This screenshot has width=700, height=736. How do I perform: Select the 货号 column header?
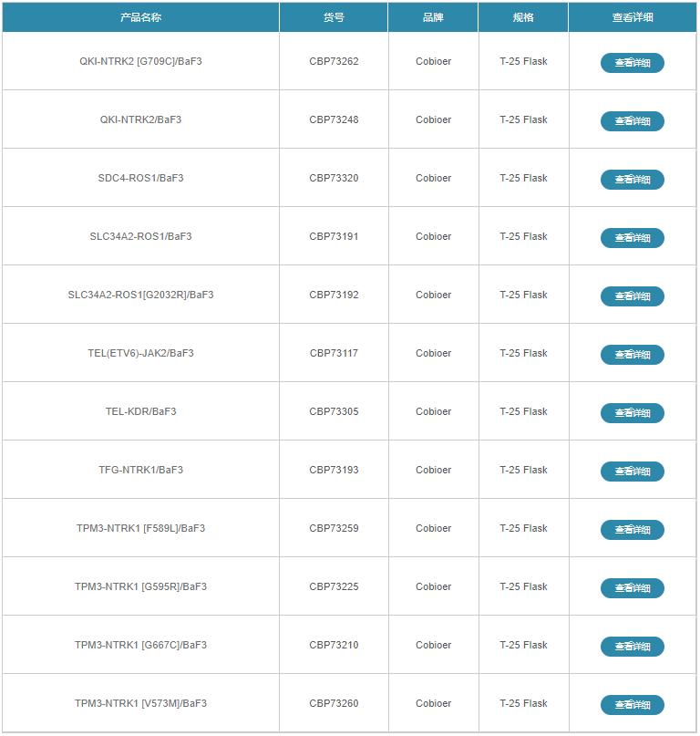click(334, 17)
